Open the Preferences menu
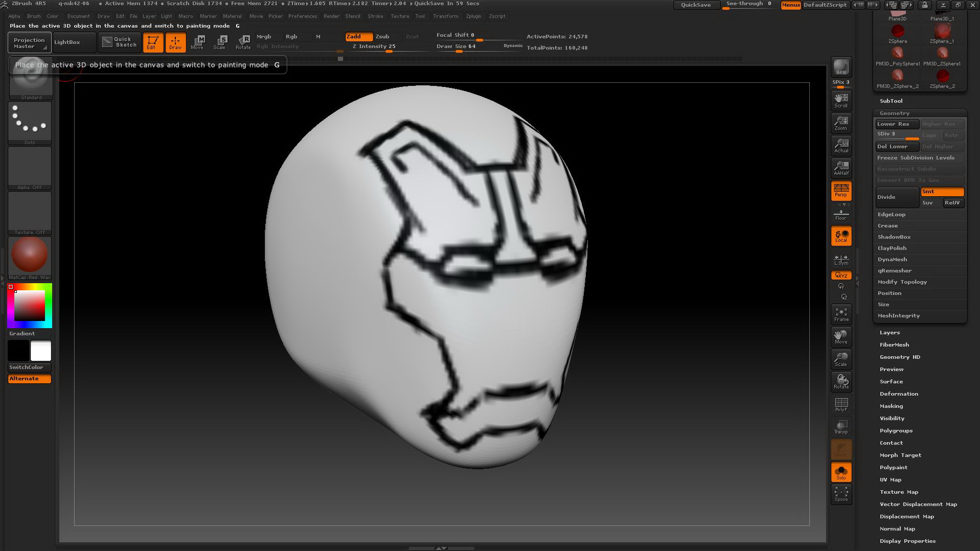The image size is (980, 551). click(x=303, y=16)
